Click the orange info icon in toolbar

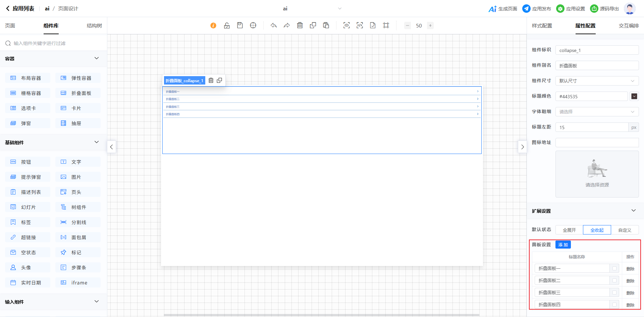click(213, 25)
